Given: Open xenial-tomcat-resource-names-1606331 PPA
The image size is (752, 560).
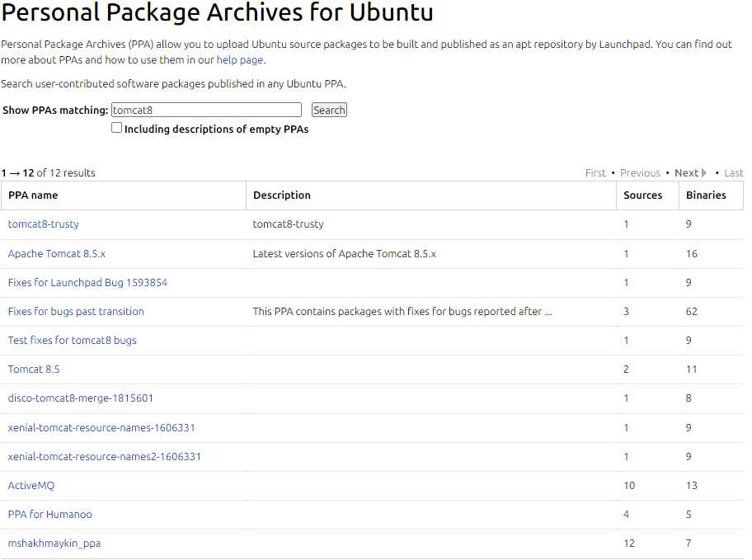Looking at the screenshot, I should tap(101, 428).
